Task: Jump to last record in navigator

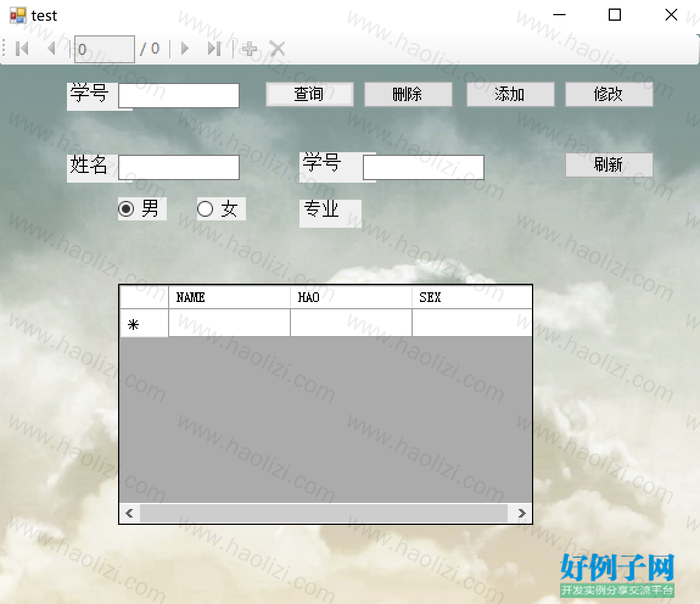Action: click(x=214, y=49)
